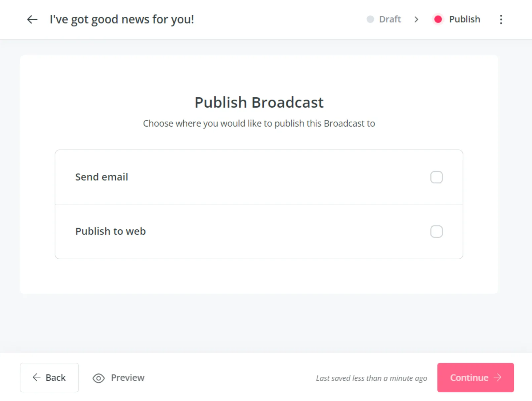The width and height of the screenshot is (532, 401).
Task: Switch to the Draft step
Action: (x=390, y=19)
